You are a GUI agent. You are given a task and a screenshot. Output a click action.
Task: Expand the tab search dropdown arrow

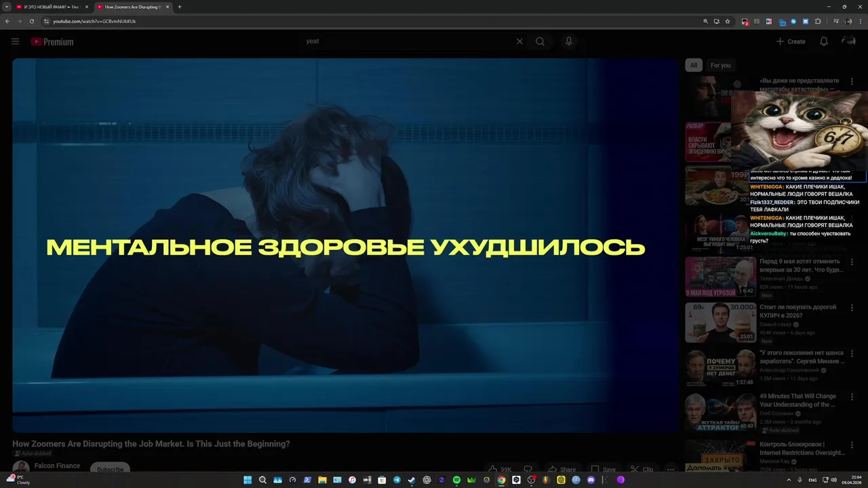point(7,7)
